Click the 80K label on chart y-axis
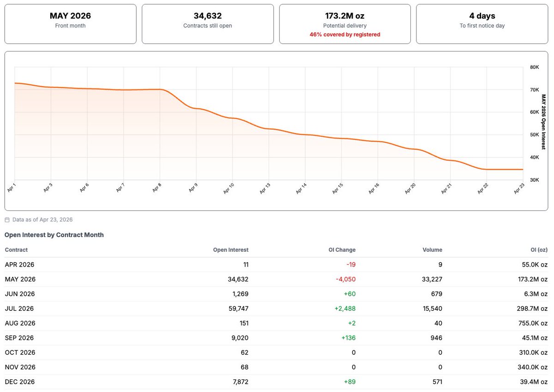 pyautogui.click(x=534, y=67)
